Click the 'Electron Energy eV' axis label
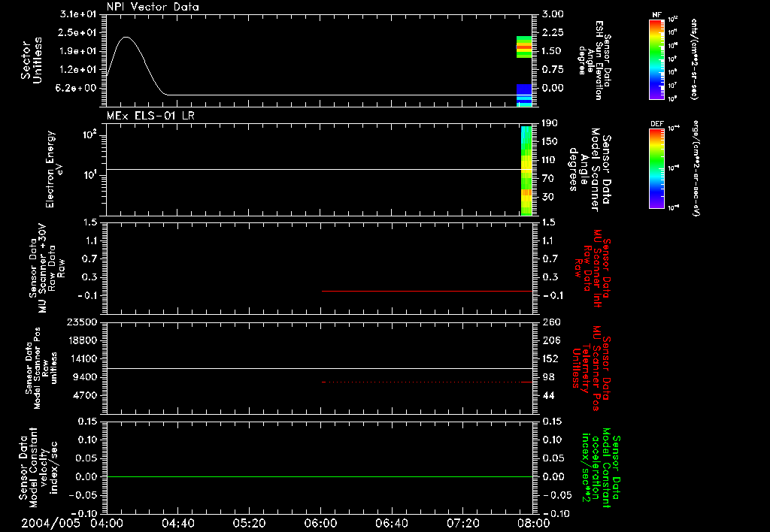The width and height of the screenshot is (770, 532). [x=53, y=169]
